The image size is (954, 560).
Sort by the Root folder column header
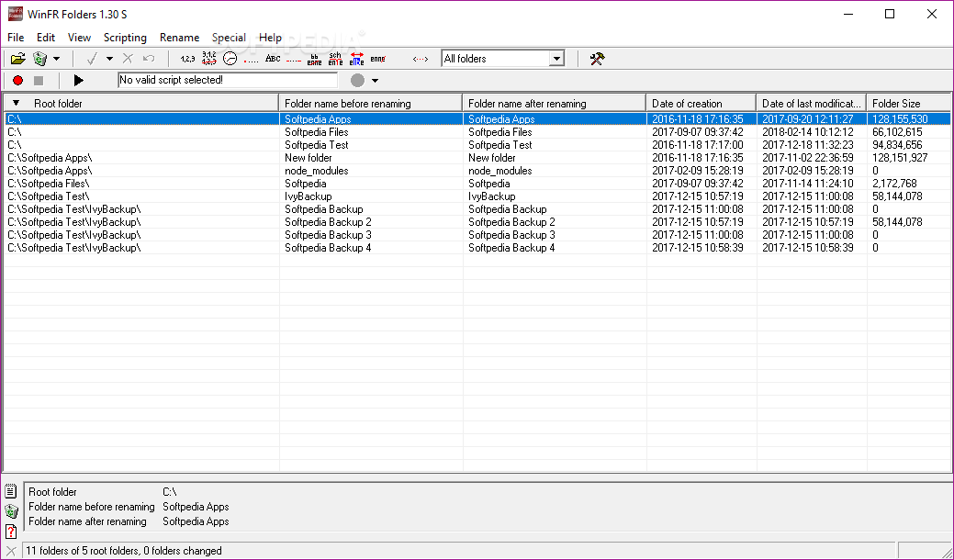(141, 104)
